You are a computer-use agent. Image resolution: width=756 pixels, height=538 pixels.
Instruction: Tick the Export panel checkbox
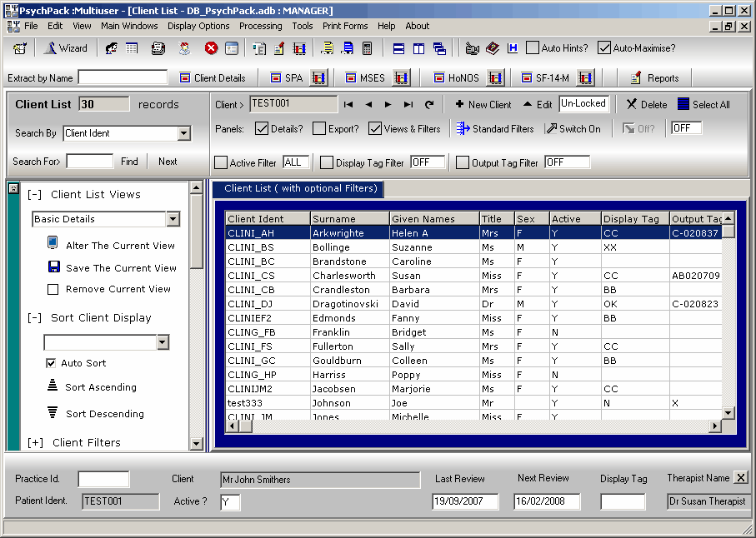[x=319, y=129]
